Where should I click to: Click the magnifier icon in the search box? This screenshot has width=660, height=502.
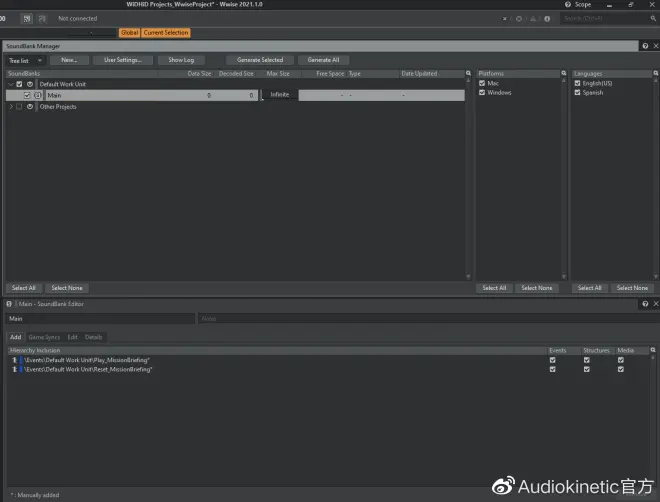tap(653, 19)
